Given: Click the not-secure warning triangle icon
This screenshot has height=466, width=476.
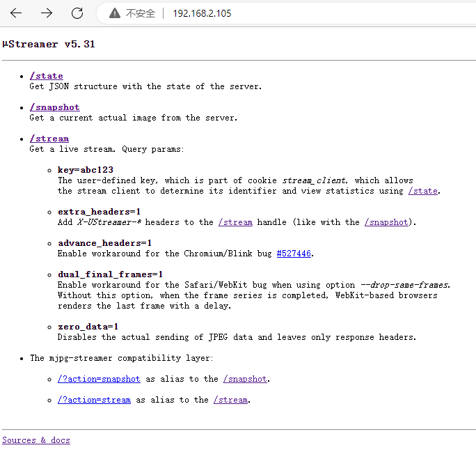Looking at the screenshot, I should [x=115, y=13].
